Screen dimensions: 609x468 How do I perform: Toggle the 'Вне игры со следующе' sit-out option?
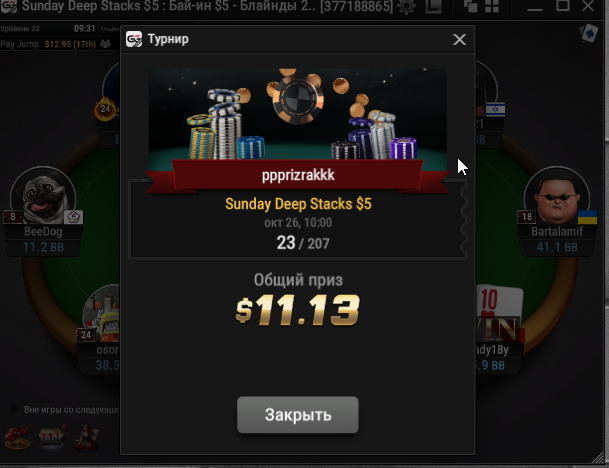click(x=14, y=409)
